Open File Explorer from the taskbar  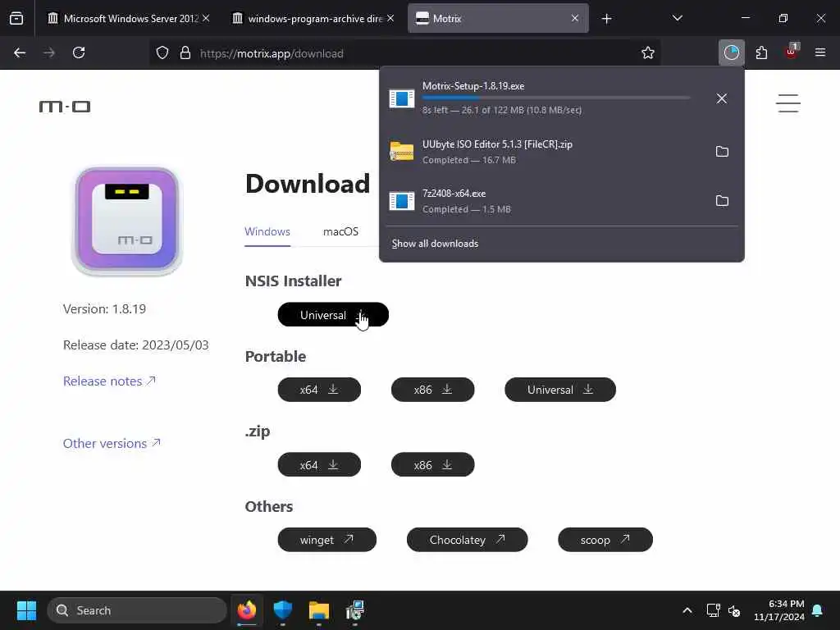tap(319, 610)
